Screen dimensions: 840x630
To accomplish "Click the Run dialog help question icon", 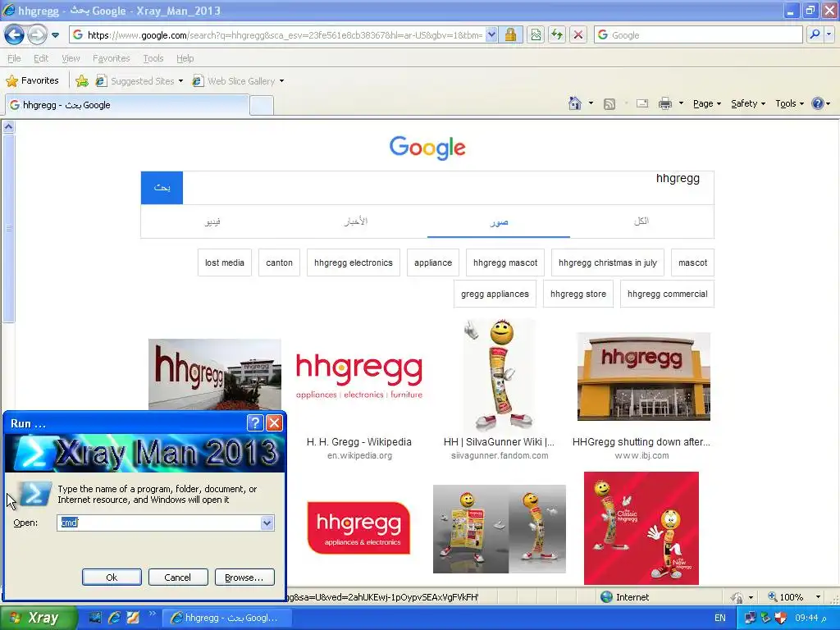I will point(255,423).
